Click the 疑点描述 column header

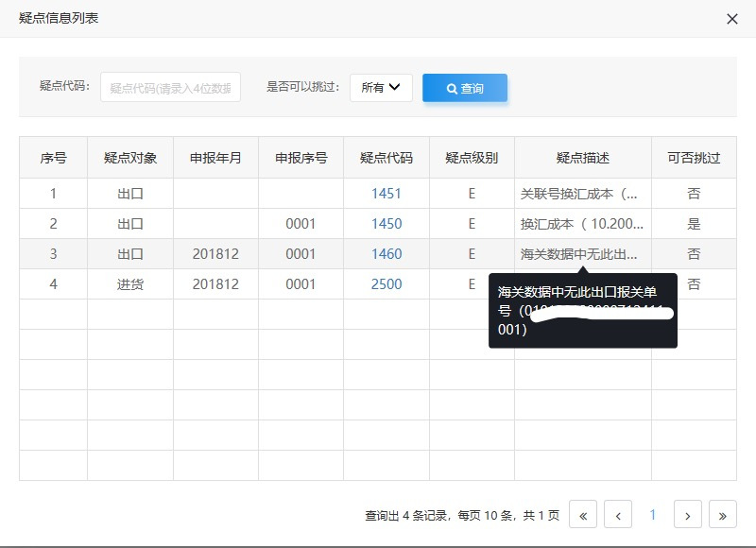tap(583, 158)
